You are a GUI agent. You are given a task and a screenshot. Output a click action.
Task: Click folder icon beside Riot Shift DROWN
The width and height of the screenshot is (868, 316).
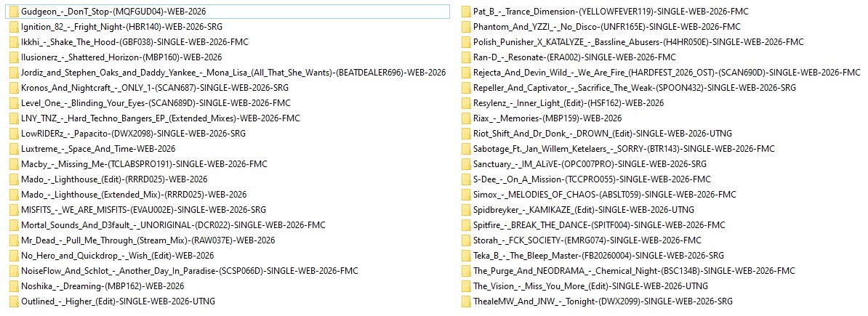click(466, 134)
